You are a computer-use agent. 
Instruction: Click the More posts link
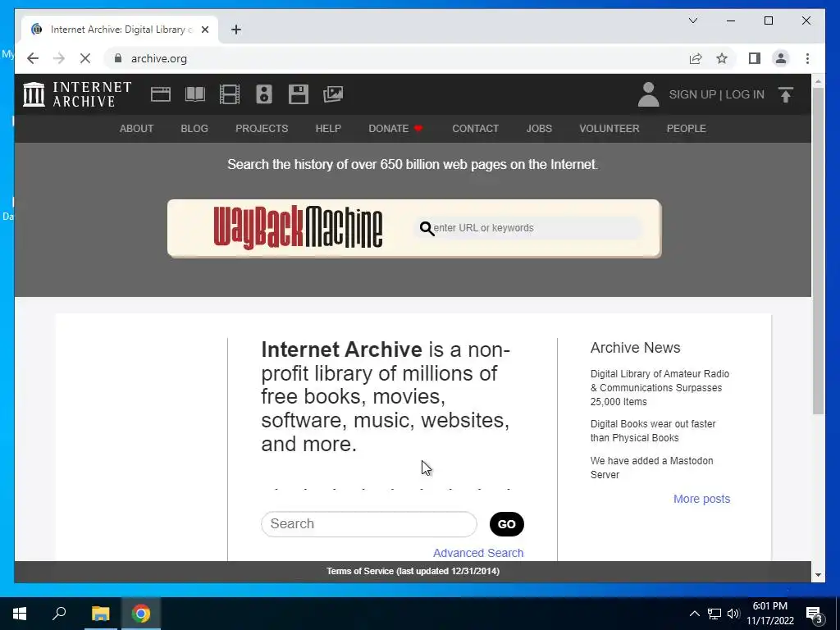(x=702, y=499)
